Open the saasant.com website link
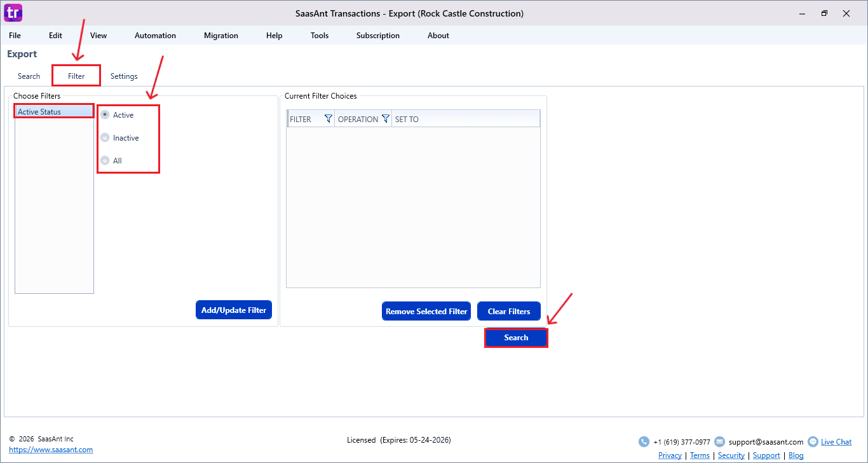The height and width of the screenshot is (463, 868). [51, 450]
